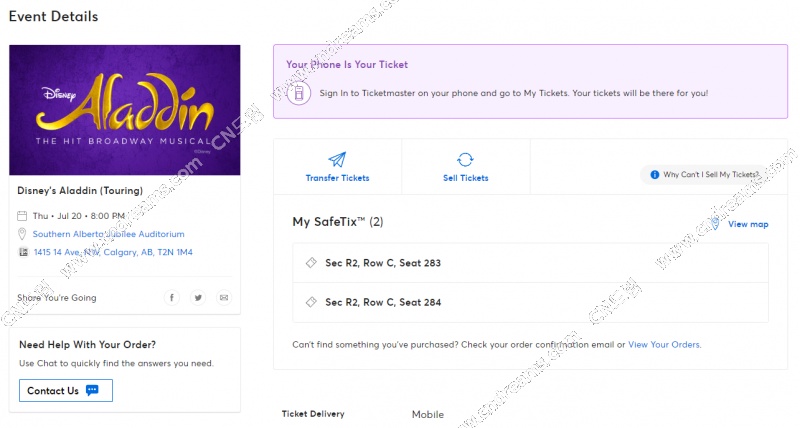Image resolution: width=800 pixels, height=428 pixels.
Task: Click the Sell Tickets circular arrows icon
Action: click(x=465, y=160)
